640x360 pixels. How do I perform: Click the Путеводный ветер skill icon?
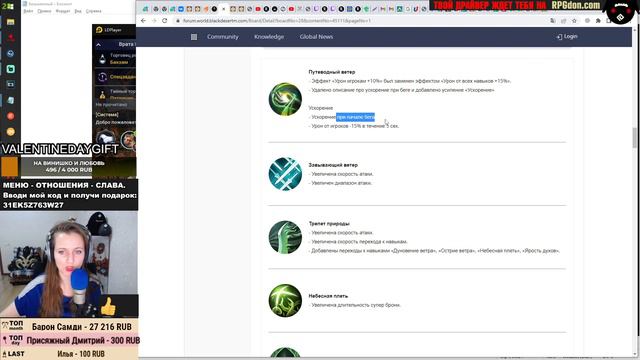pos(285,99)
